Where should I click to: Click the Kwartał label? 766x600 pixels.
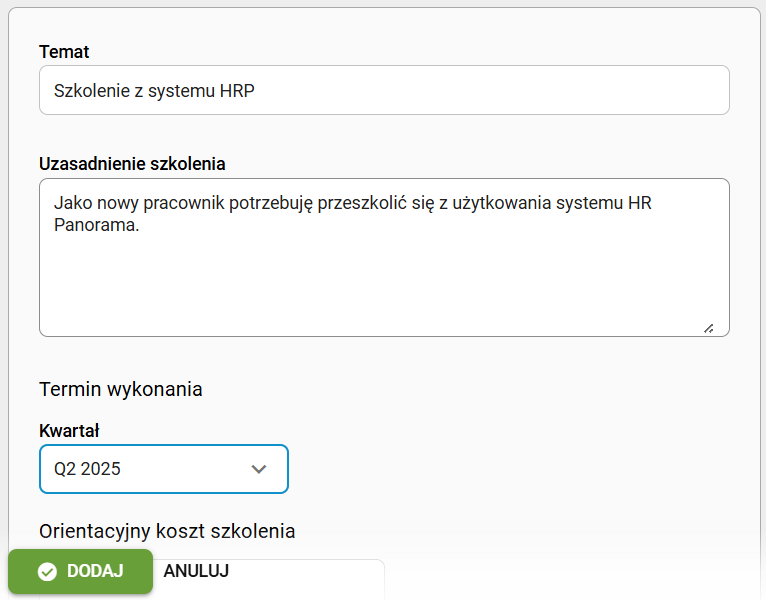click(x=69, y=431)
